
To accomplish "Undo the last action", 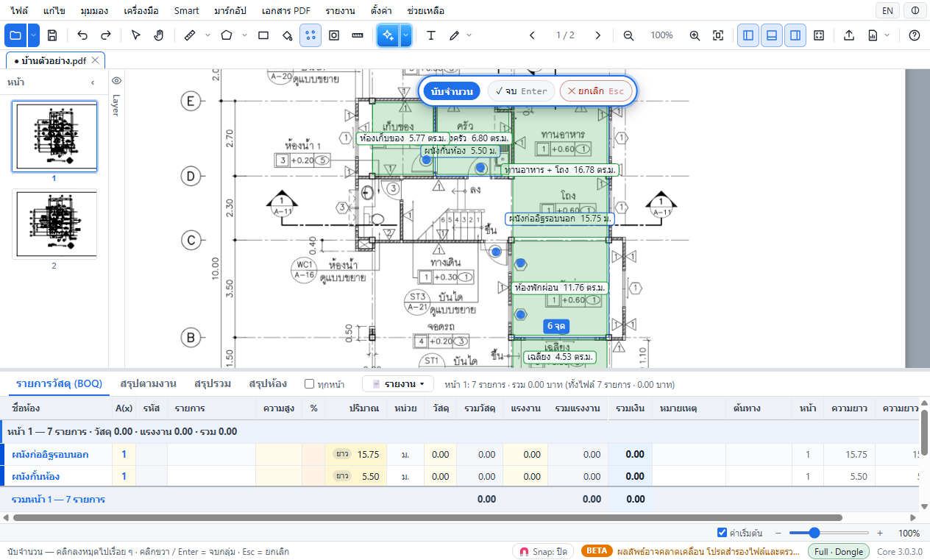I will click(x=82, y=35).
